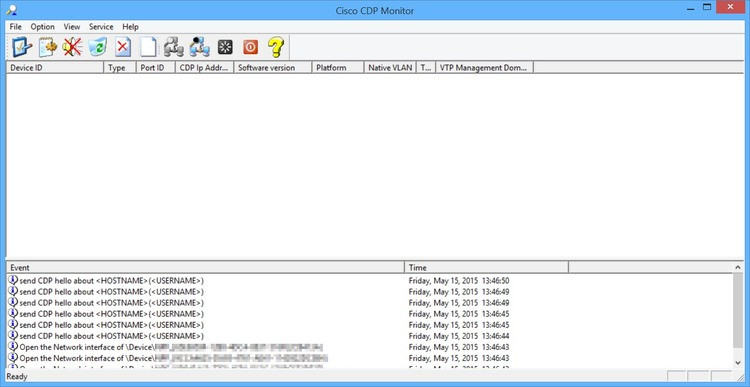Click the Native VLAN column header
750x387 pixels.
390,67
